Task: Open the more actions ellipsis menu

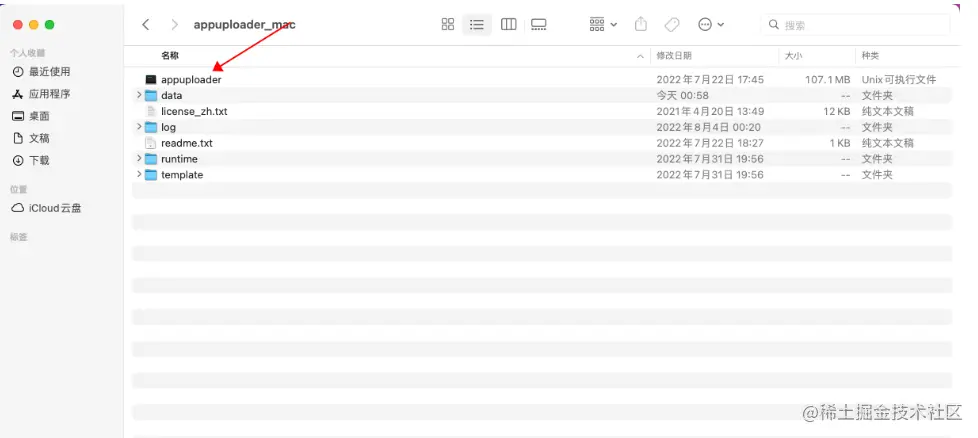Action: click(711, 24)
